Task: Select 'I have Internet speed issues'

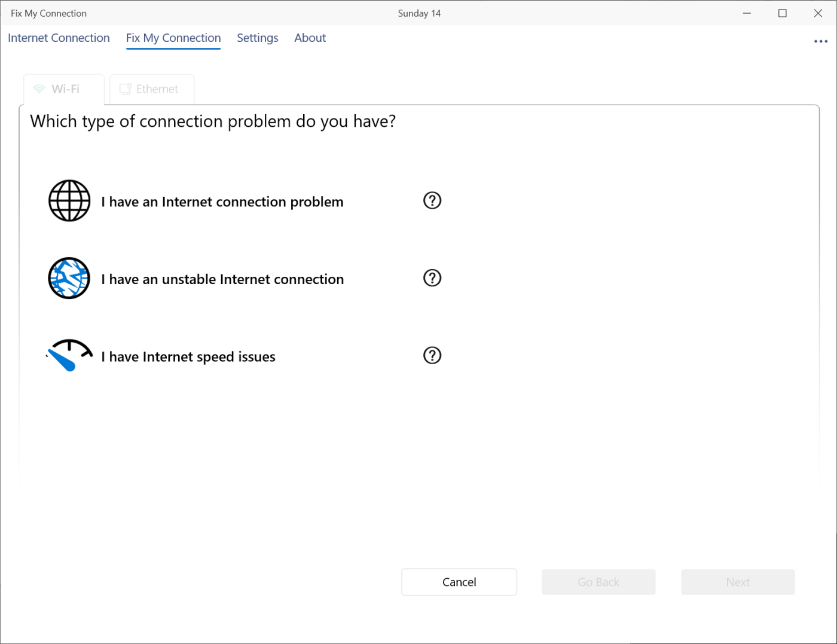Action: (x=188, y=357)
